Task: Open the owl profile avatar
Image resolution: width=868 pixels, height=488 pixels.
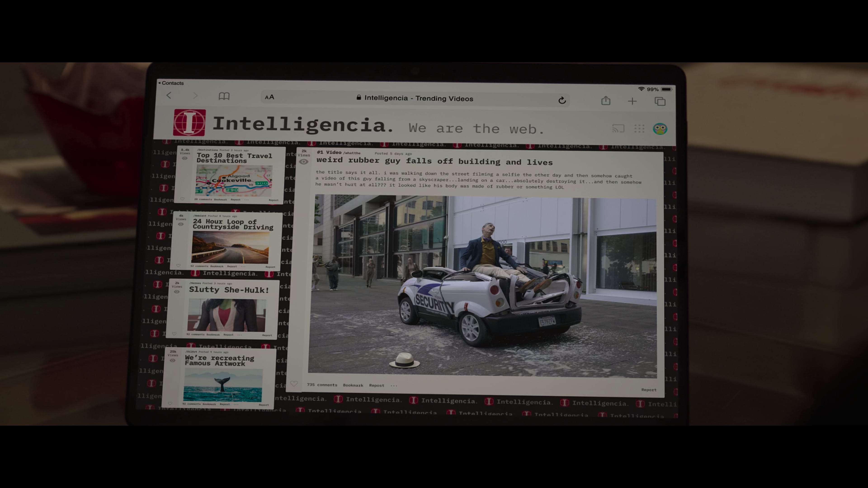Action: tap(660, 129)
